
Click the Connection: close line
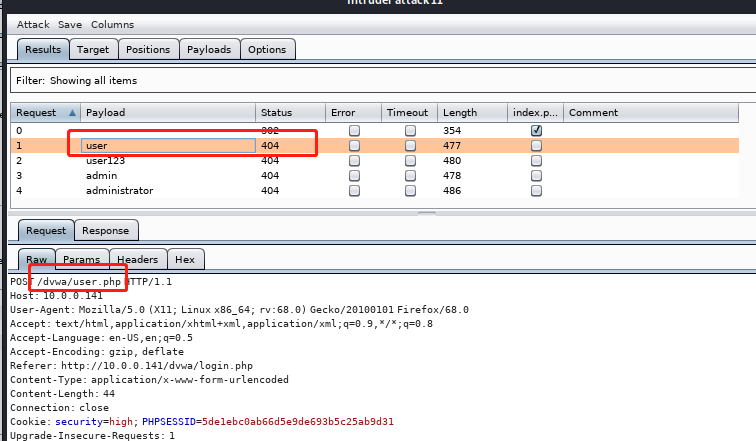(x=59, y=408)
